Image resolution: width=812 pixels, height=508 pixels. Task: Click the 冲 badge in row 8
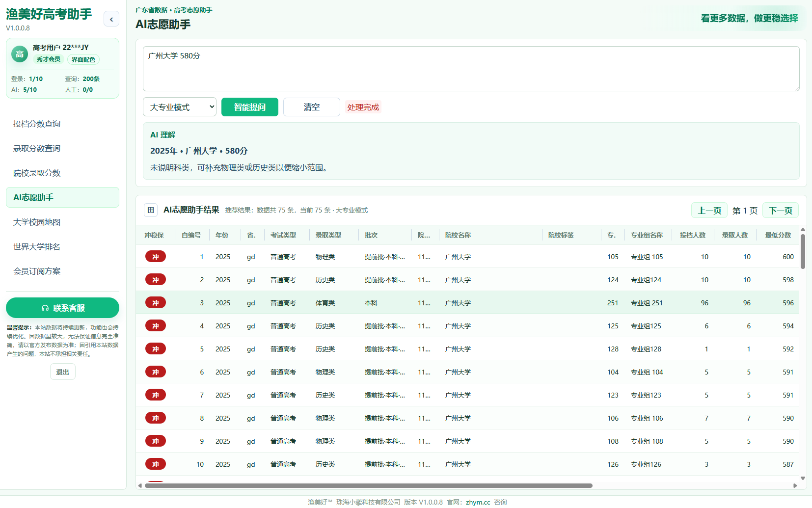156,418
